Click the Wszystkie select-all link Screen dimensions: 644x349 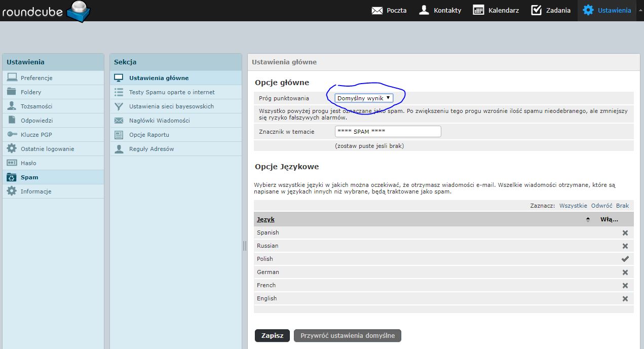(x=573, y=206)
